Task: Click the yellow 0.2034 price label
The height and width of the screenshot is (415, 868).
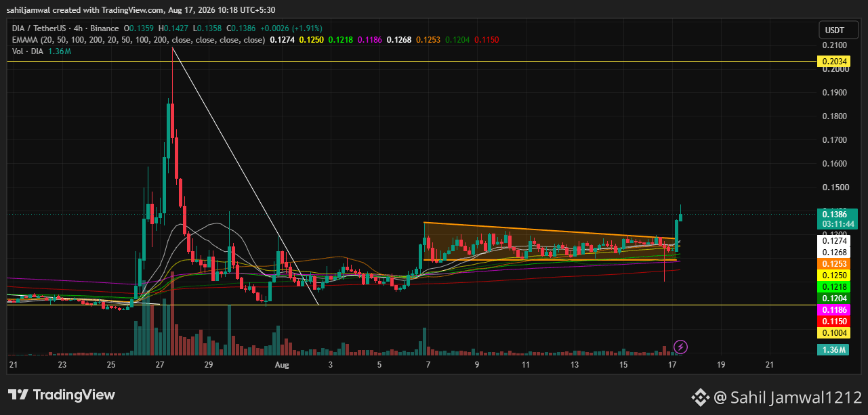Action: [833, 62]
